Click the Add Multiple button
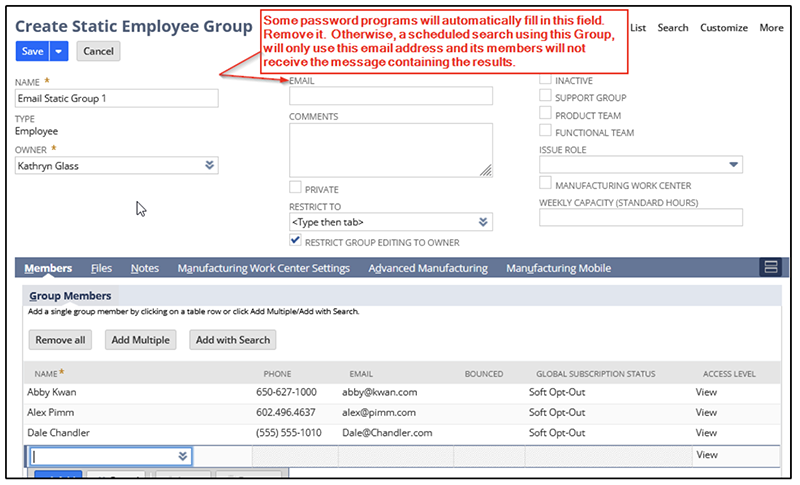This screenshot has width=800, height=485. tap(140, 340)
